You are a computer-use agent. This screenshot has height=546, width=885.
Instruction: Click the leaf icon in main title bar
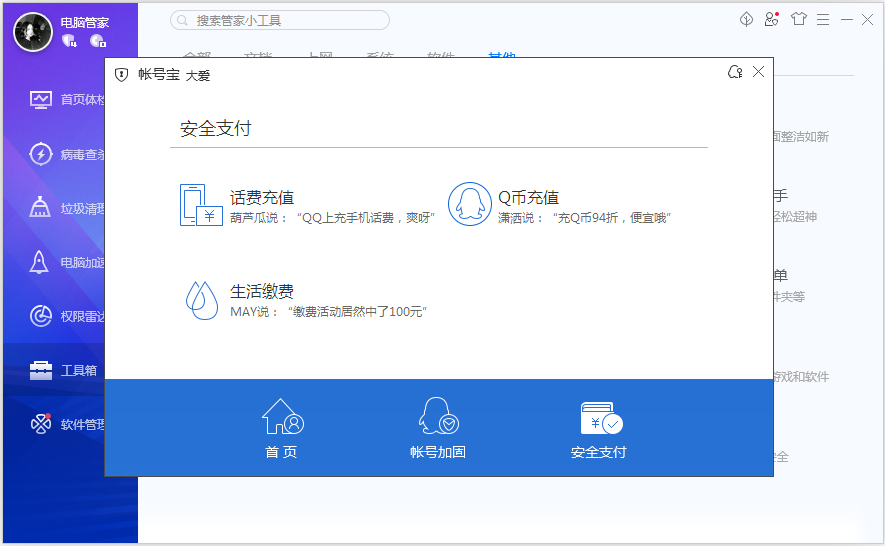click(x=746, y=19)
